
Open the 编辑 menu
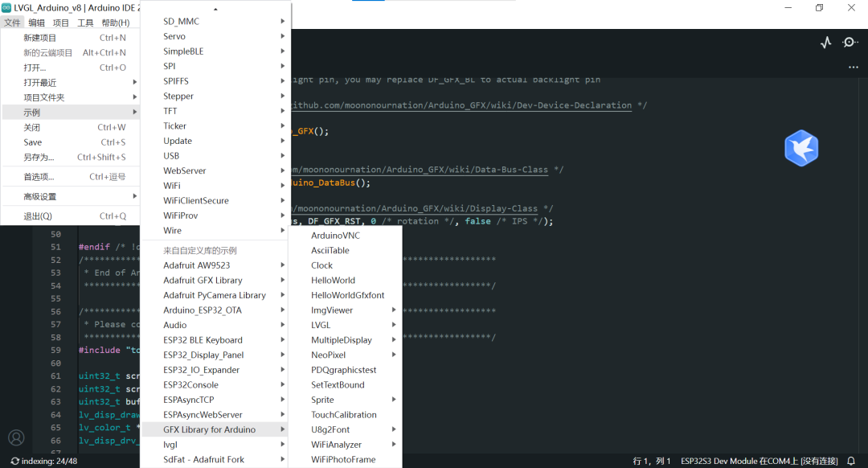click(x=36, y=23)
